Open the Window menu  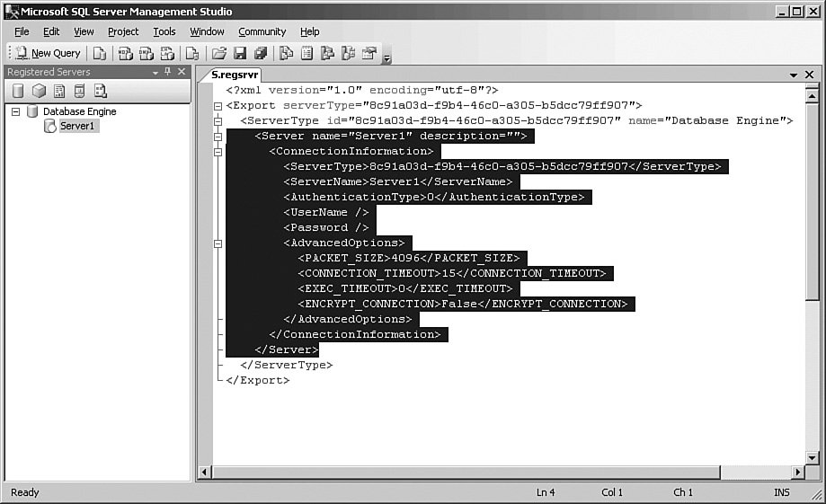click(207, 31)
